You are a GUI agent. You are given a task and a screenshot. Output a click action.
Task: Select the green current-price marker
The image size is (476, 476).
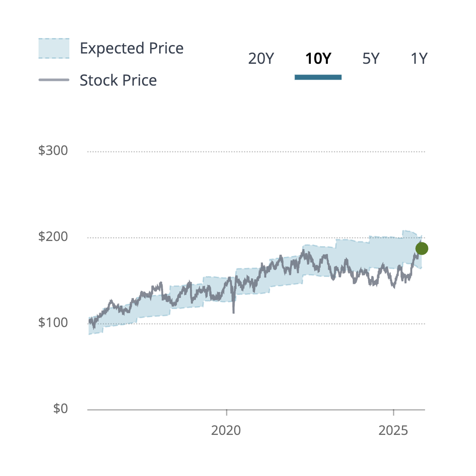coord(421,248)
